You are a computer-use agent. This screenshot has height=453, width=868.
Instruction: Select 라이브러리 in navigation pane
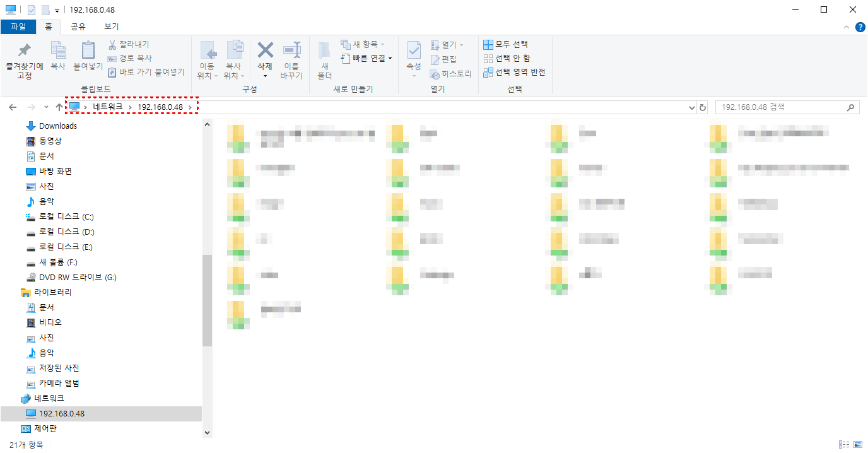[53, 292]
